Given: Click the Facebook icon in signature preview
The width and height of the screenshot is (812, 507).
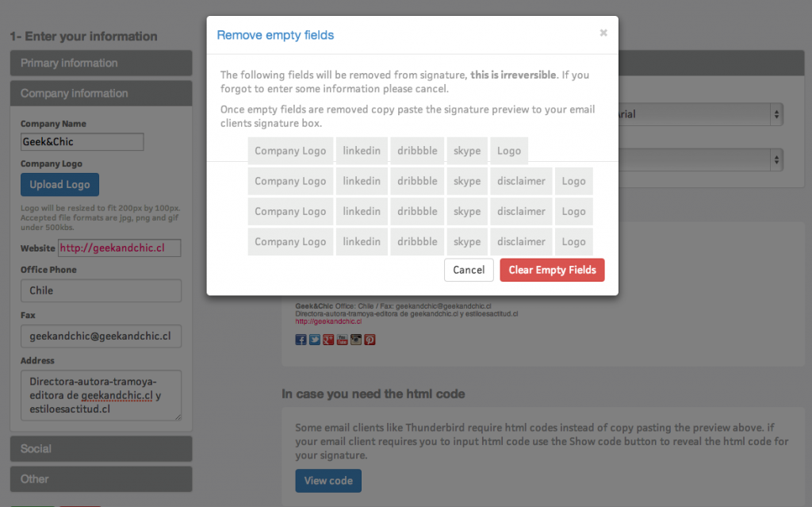Looking at the screenshot, I should tap(301, 340).
